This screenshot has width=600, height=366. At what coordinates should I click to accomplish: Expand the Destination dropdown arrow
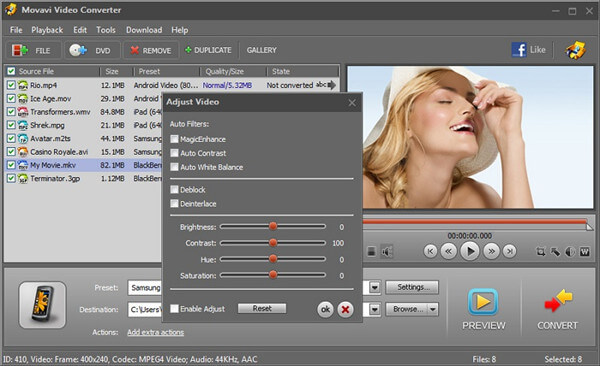pos(375,309)
